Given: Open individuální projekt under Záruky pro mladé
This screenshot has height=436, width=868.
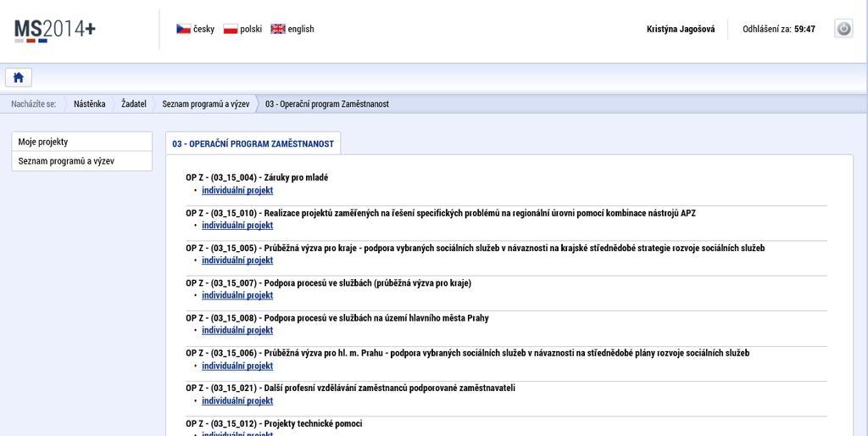Looking at the screenshot, I should [237, 190].
